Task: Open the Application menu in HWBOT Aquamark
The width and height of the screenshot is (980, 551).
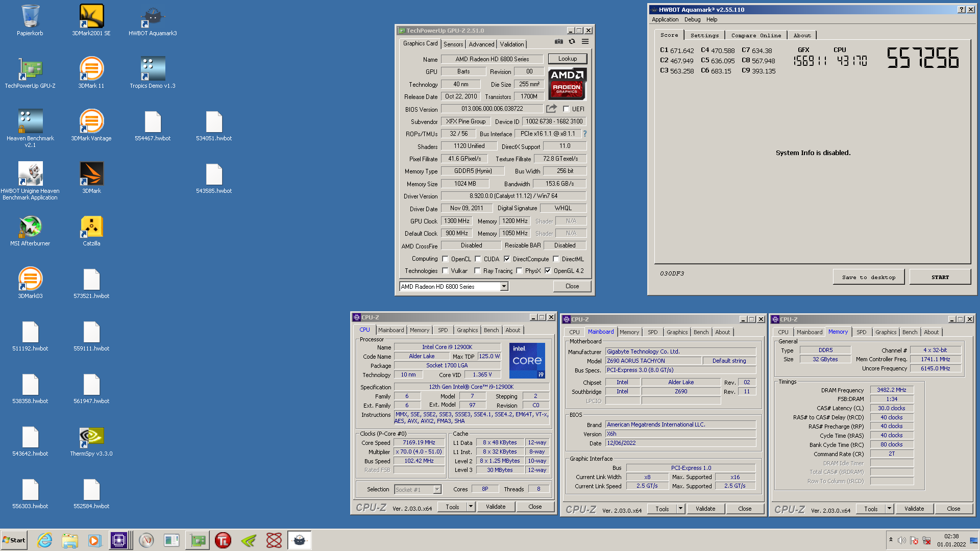Action: click(x=665, y=19)
